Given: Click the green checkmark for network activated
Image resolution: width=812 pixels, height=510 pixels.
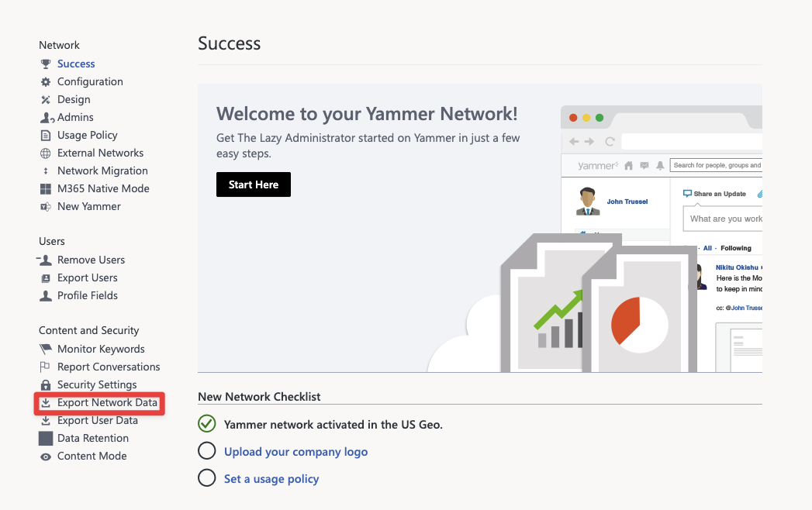Looking at the screenshot, I should click(x=206, y=423).
